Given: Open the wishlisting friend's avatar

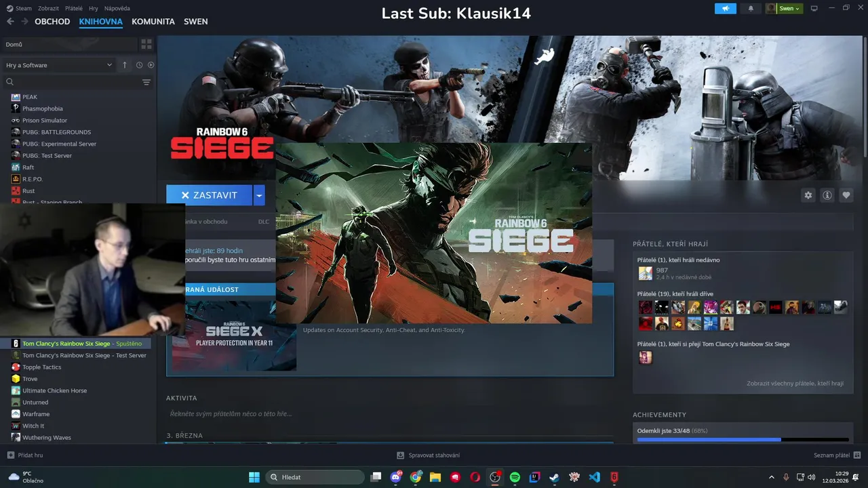Looking at the screenshot, I should pos(645,357).
